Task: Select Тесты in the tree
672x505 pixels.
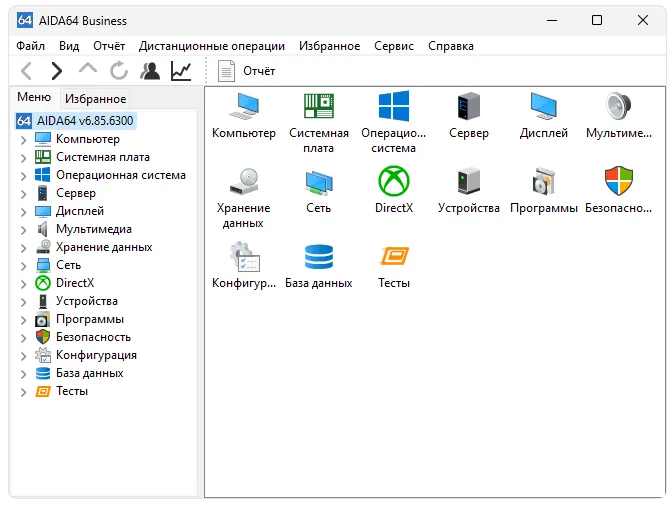Action: [72, 391]
